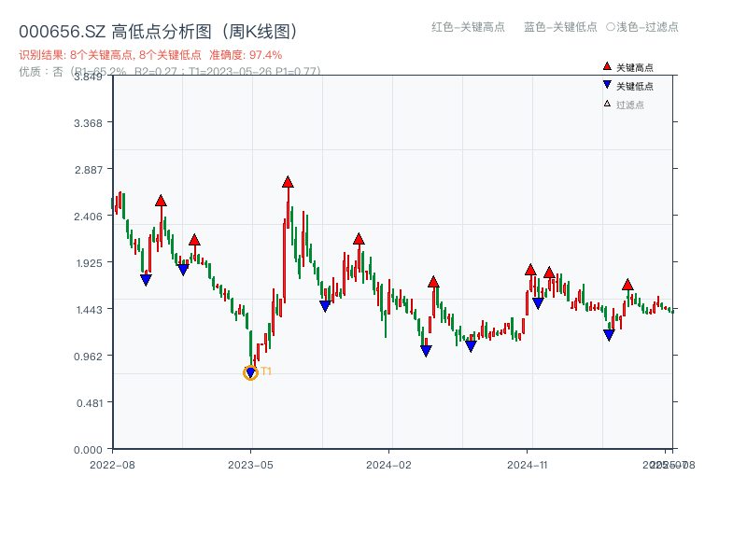Click red triangle icon in the 关键高点 legend
747x560 pixels.
[x=607, y=66]
